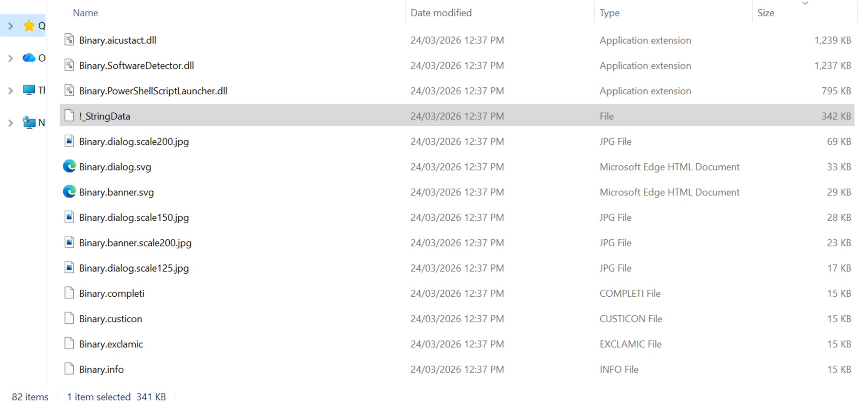Image resolution: width=868 pixels, height=403 pixels.
Task: Sort by the Name column header
Action: [x=85, y=13]
